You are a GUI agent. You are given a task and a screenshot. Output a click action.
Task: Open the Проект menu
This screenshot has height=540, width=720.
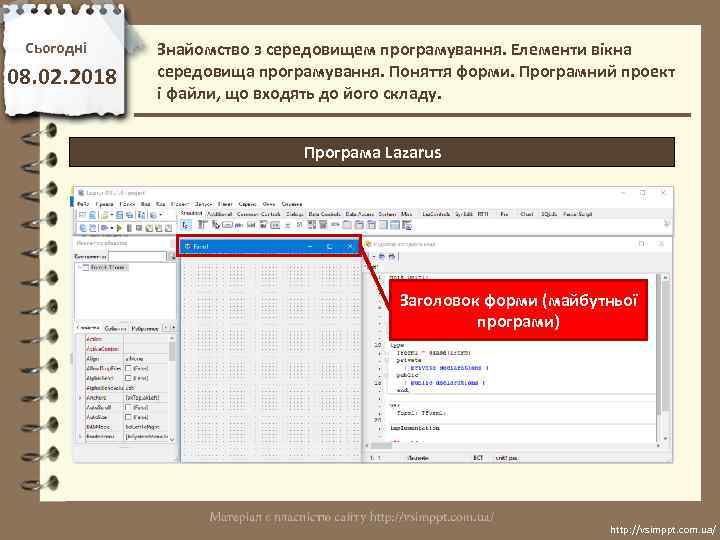180,204
